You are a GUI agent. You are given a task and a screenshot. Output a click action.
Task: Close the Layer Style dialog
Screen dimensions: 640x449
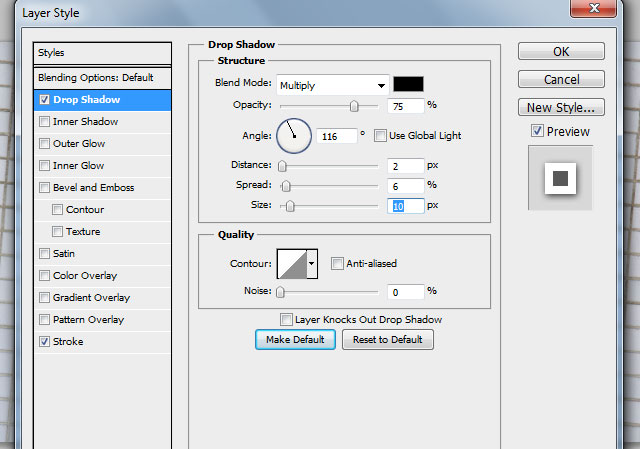point(594,8)
